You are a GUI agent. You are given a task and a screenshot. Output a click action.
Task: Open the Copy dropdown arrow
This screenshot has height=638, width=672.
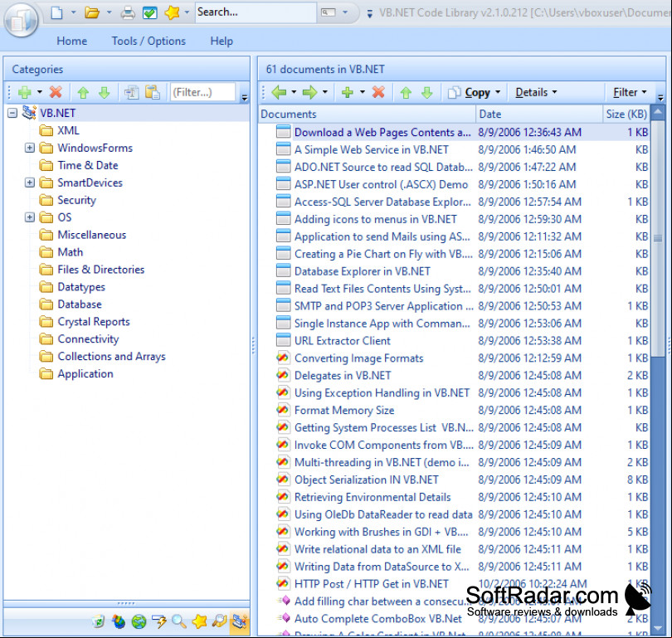pos(498,92)
